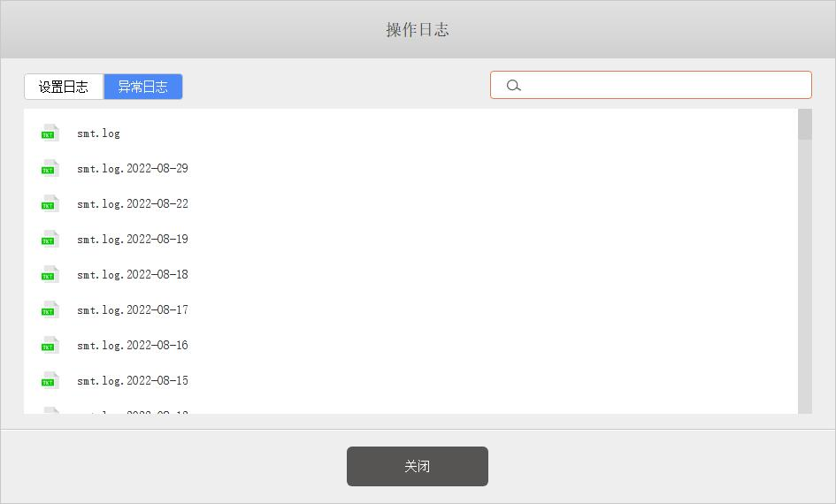This screenshot has height=504, width=836.
Task: Click the icon for smt.log.2022-08-18
Action: [50, 274]
